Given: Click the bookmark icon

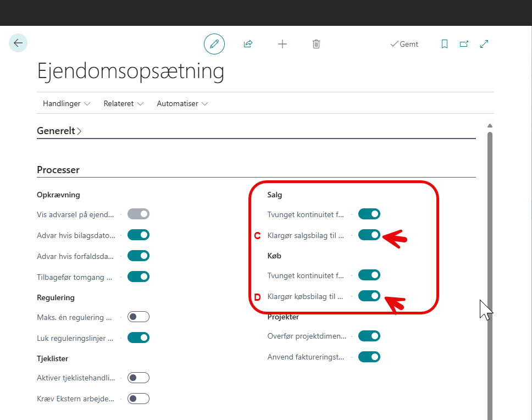Looking at the screenshot, I should (x=445, y=44).
